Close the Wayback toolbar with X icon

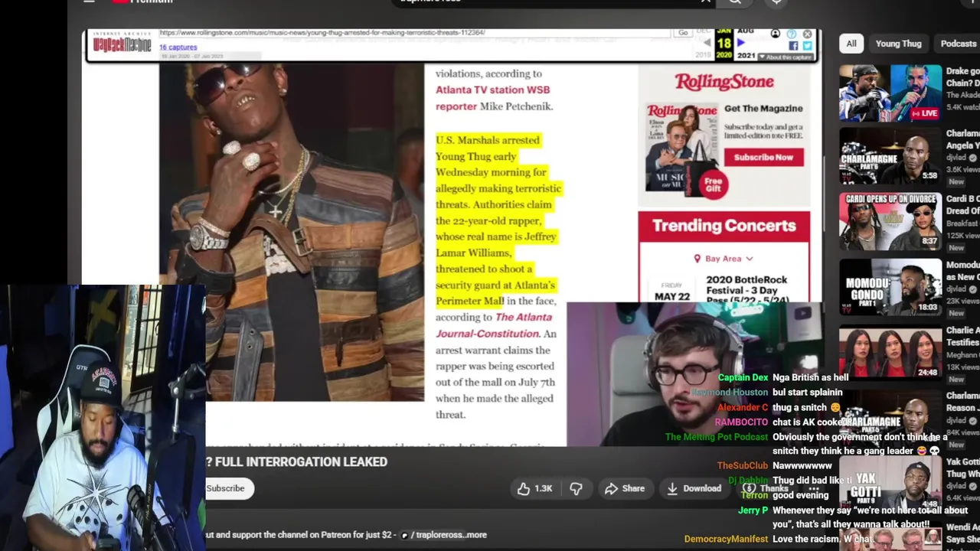tap(807, 34)
